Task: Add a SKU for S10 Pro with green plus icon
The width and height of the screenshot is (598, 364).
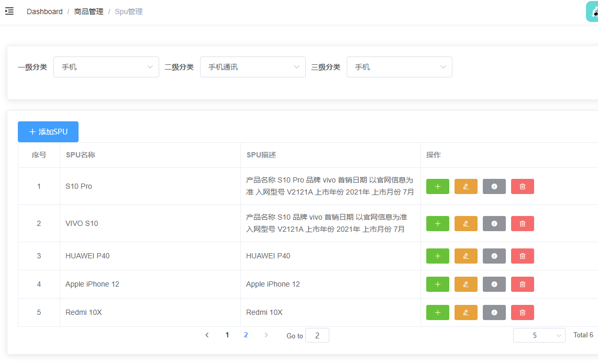Action: point(438,186)
